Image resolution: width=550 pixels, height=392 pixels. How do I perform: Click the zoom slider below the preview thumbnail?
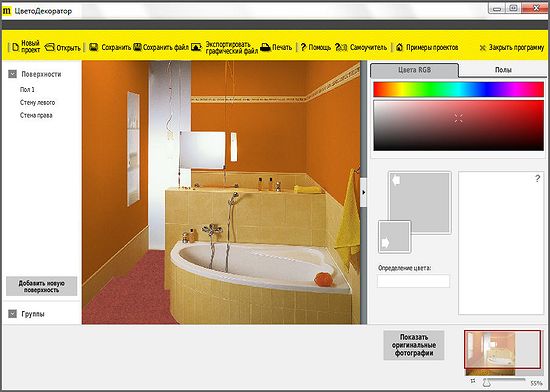tap(504, 381)
